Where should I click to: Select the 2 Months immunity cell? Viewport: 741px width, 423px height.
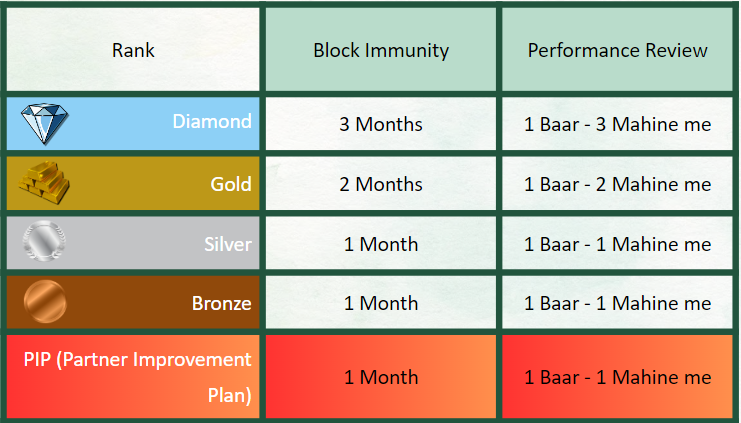pos(381,184)
